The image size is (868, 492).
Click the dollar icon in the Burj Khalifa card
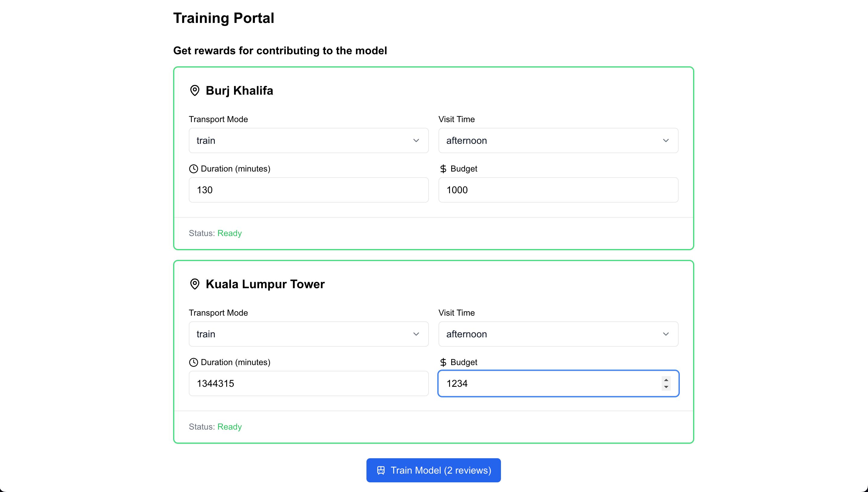coord(443,169)
